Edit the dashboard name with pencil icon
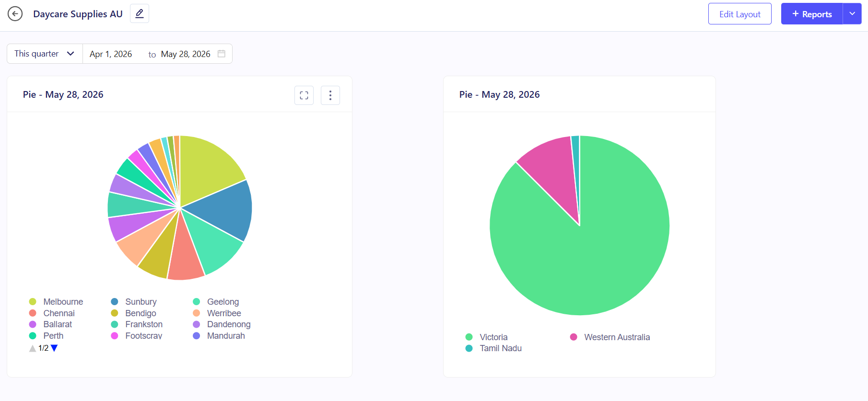 tap(140, 13)
